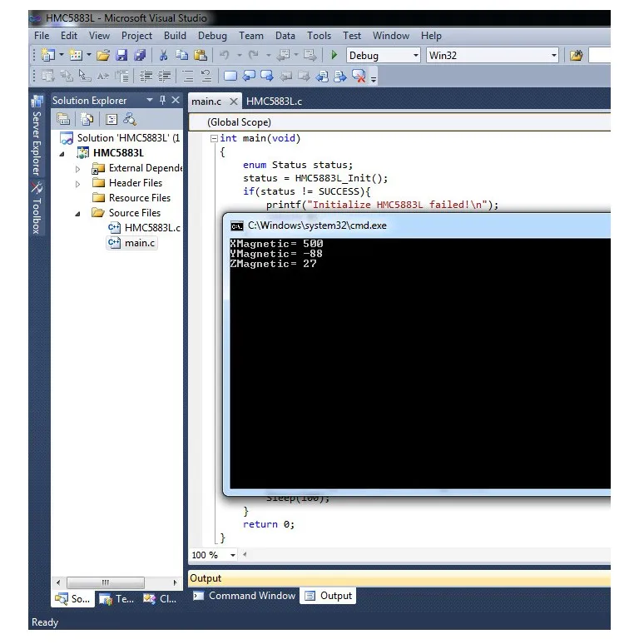Click the View Code icon in Solution Explorer

pyautogui.click(x=111, y=119)
